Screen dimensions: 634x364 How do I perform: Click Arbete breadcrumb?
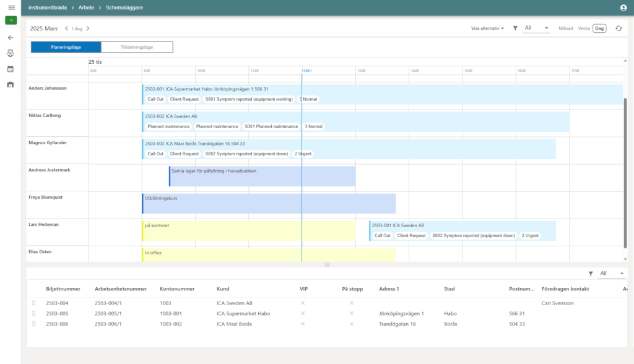point(86,7)
